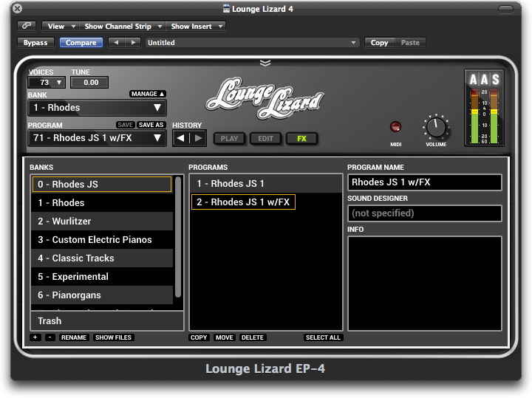Viewport: 532px width, 398px height.
Task: Switch to the EDIT view
Action: point(265,138)
